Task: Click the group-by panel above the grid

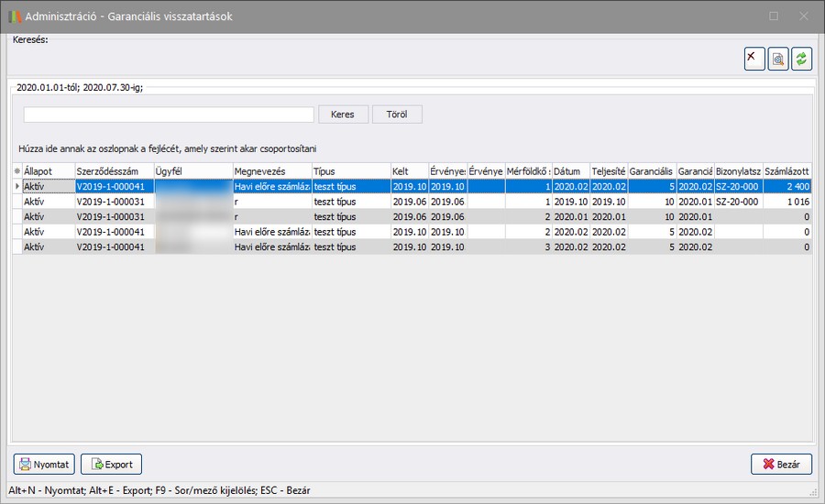Action: (412, 148)
